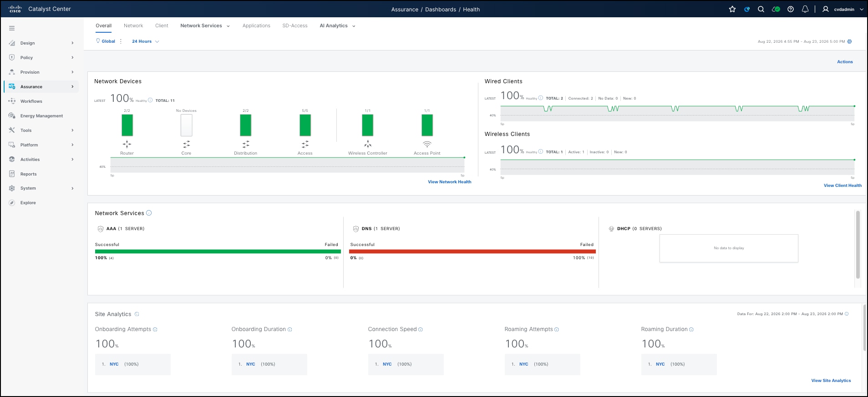Click the View Site Analytics link

pos(831,381)
